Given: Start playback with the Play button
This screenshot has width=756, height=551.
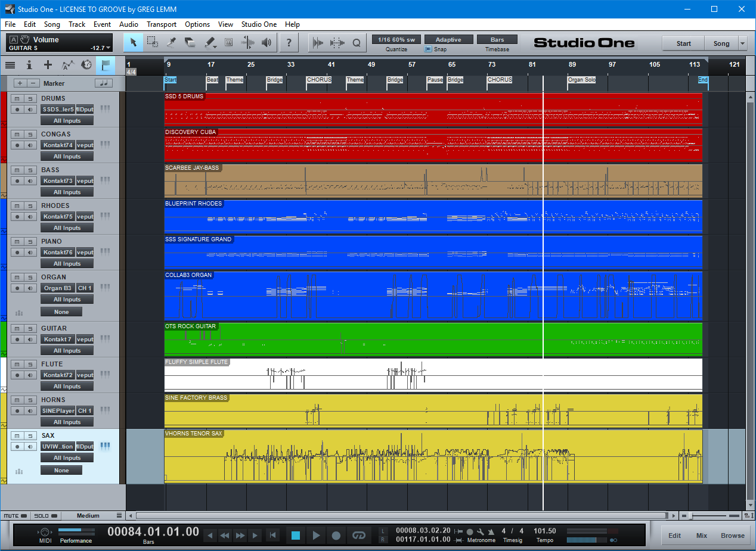Looking at the screenshot, I should (316, 536).
